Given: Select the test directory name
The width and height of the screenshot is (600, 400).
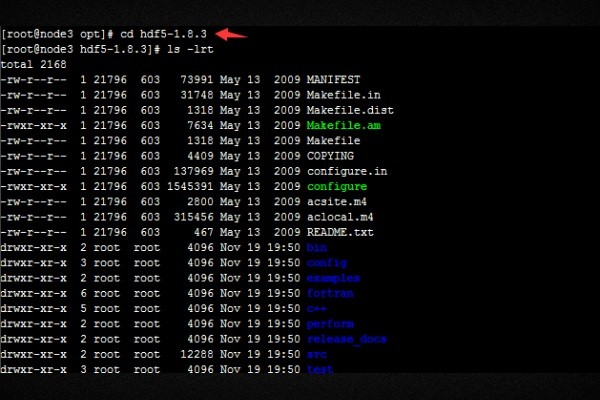Looking at the screenshot, I should coord(320,370).
